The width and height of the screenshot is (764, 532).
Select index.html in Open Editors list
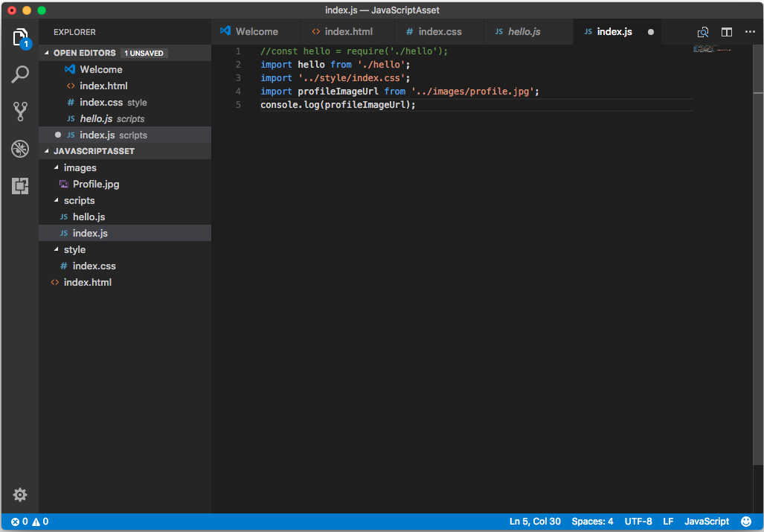125,86
